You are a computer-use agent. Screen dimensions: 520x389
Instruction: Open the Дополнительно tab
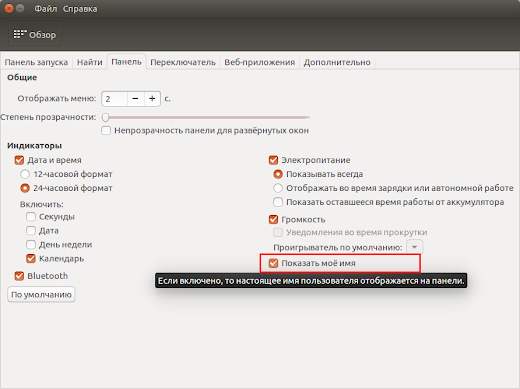point(337,62)
